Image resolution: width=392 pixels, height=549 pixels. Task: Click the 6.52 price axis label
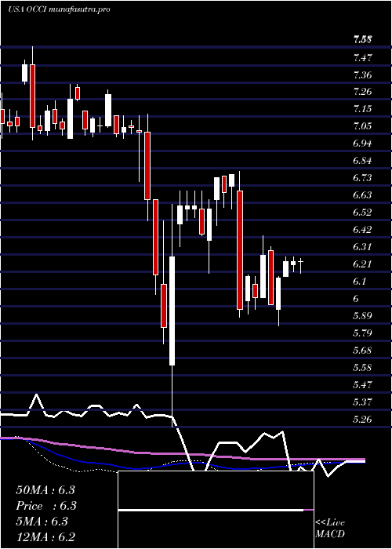[x=363, y=213]
